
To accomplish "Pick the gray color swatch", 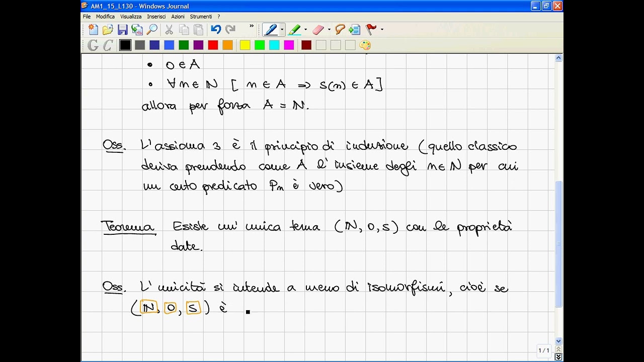I will click(140, 45).
